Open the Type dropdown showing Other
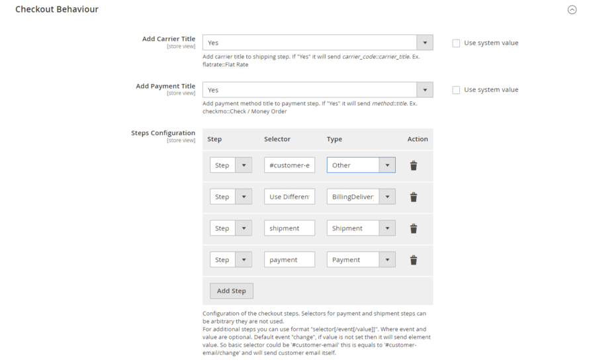This screenshot has height=364, width=589. point(361,165)
